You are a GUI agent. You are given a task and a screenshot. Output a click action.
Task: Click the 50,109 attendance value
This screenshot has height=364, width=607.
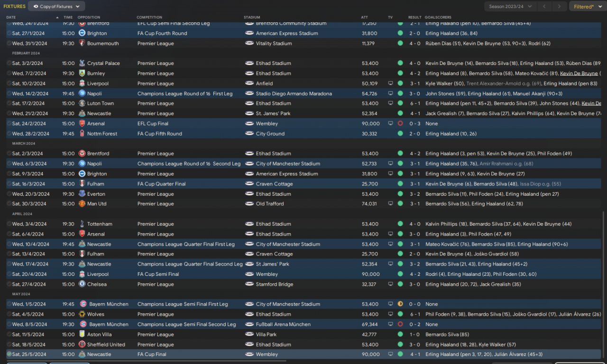click(370, 83)
